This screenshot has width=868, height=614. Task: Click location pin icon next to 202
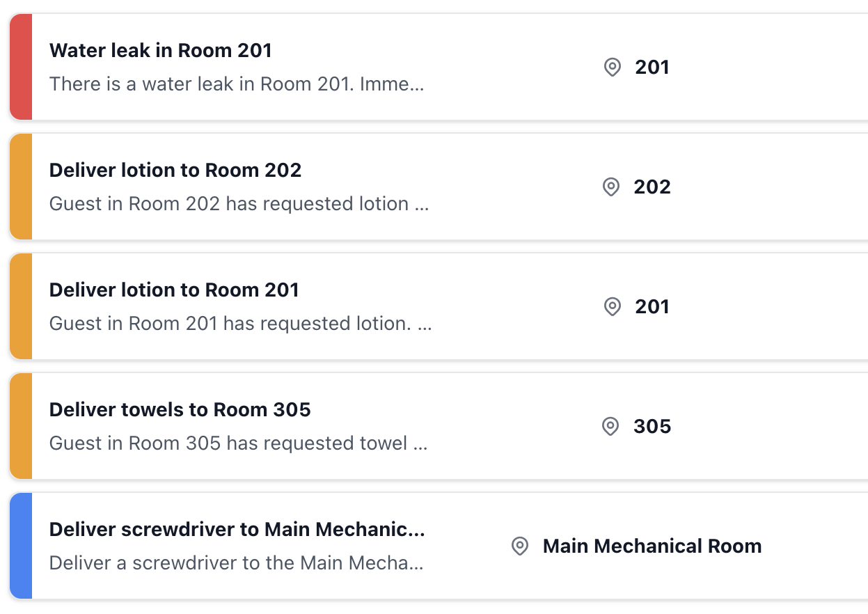tap(610, 187)
